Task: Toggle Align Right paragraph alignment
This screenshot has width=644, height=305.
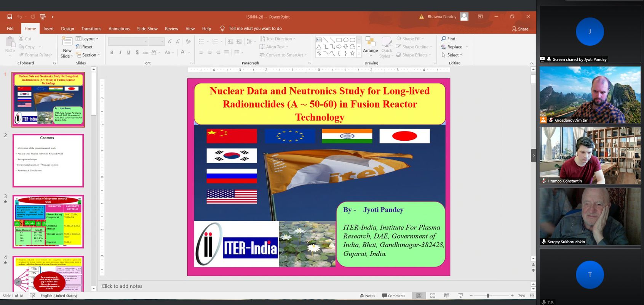Action: 218,52
